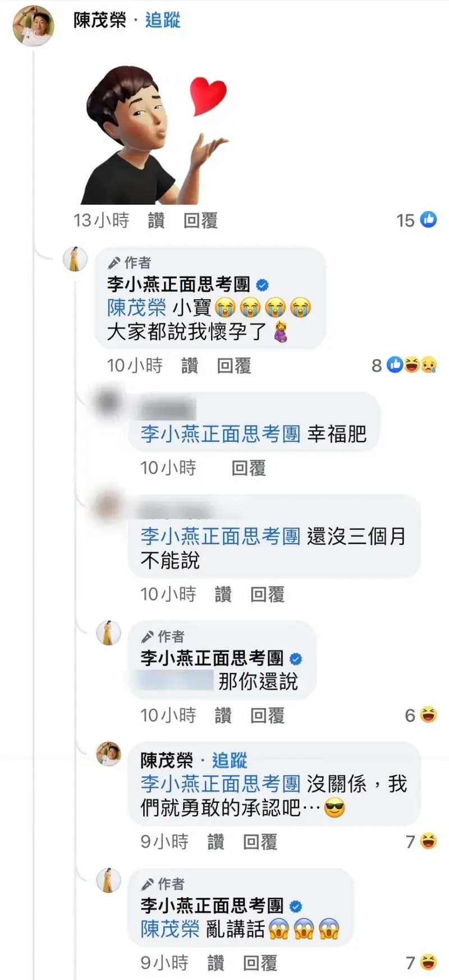Open 陳茂榮 avatar beside 沒關係 reply

108,755
